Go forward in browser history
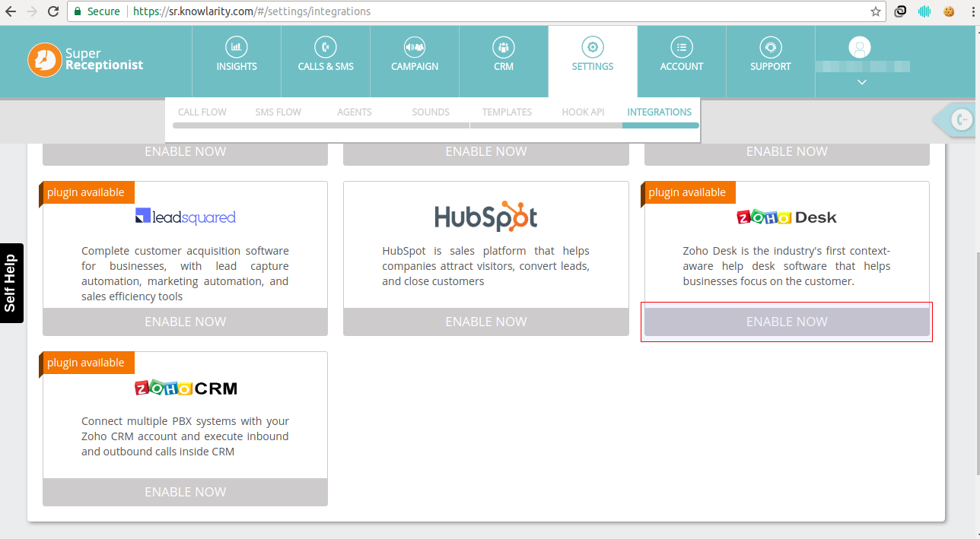This screenshot has height=539, width=980. point(32,11)
